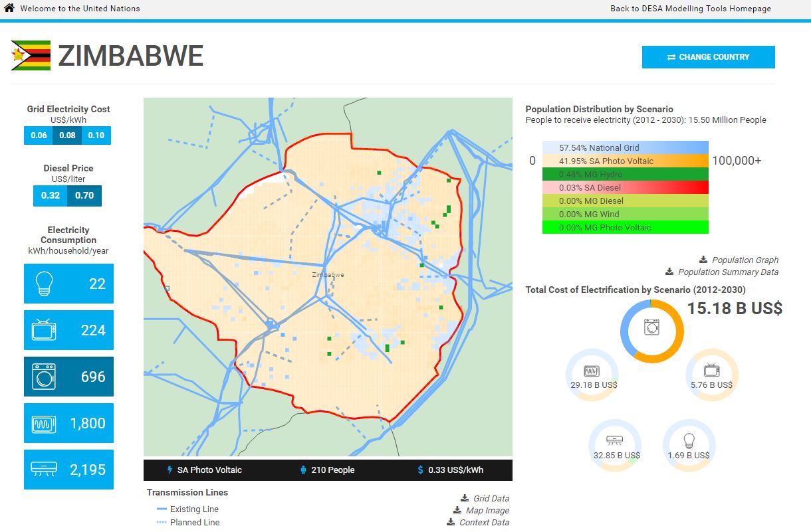
Task: Click the SA Photo Voltaic legend bar
Action: click(625, 161)
